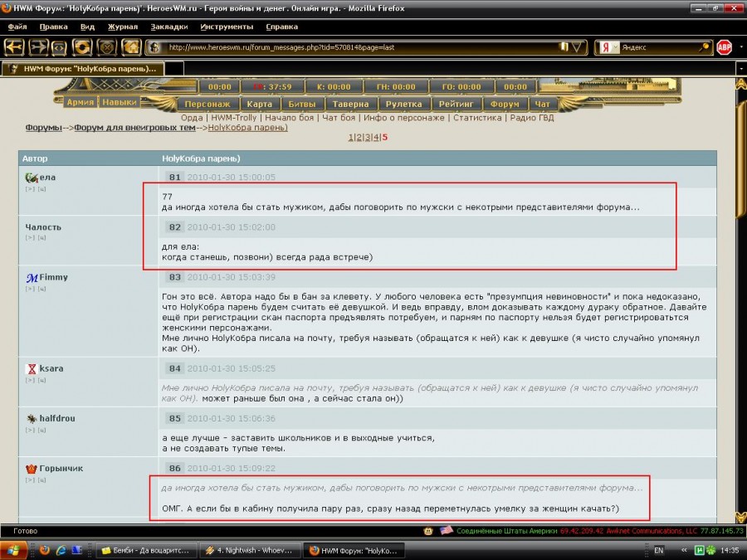Click the browser Forward arrow button
The height and width of the screenshot is (560, 747).
[38, 47]
